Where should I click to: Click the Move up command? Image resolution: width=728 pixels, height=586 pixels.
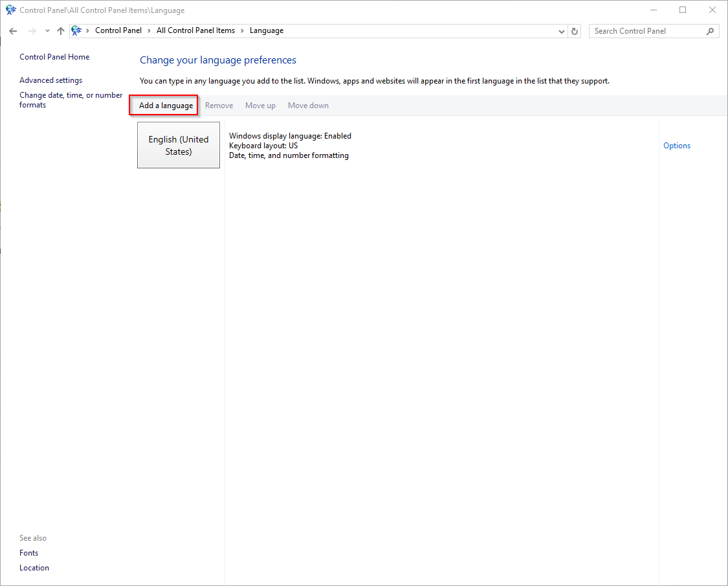point(261,106)
